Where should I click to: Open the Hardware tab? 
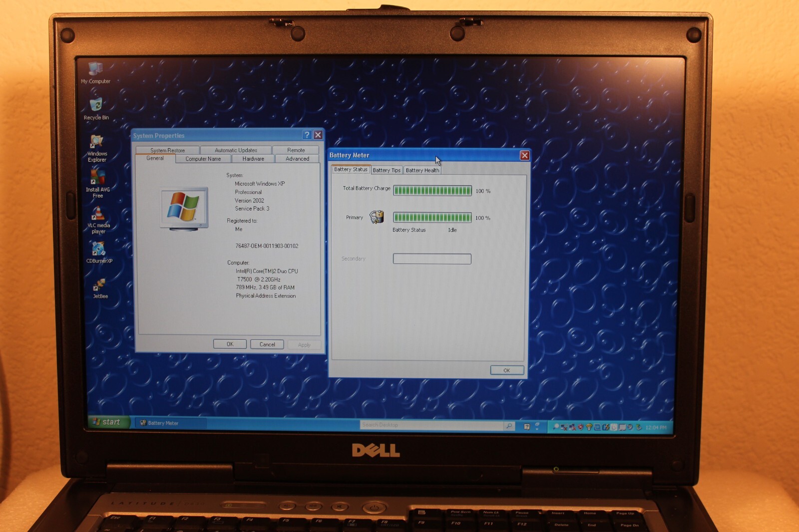coord(253,159)
